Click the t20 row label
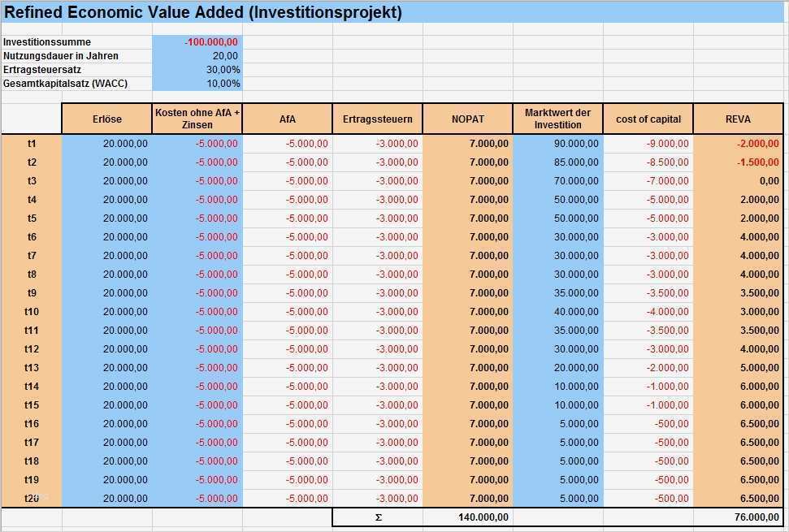789x532 pixels. point(33,498)
